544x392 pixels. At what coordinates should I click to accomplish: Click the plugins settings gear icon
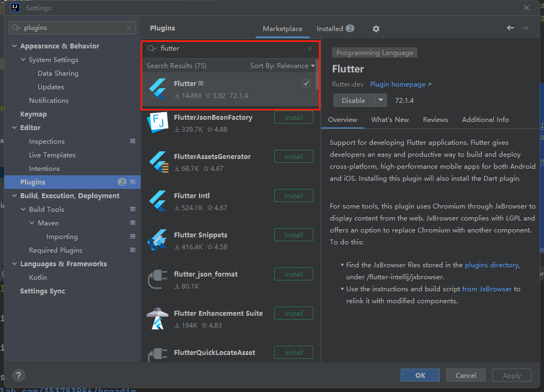point(376,29)
